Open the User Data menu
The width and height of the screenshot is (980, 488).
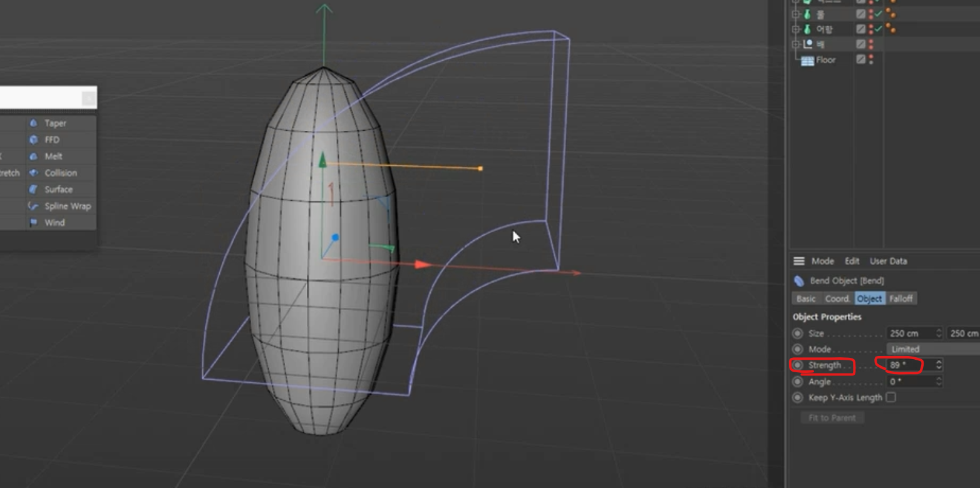tap(888, 261)
